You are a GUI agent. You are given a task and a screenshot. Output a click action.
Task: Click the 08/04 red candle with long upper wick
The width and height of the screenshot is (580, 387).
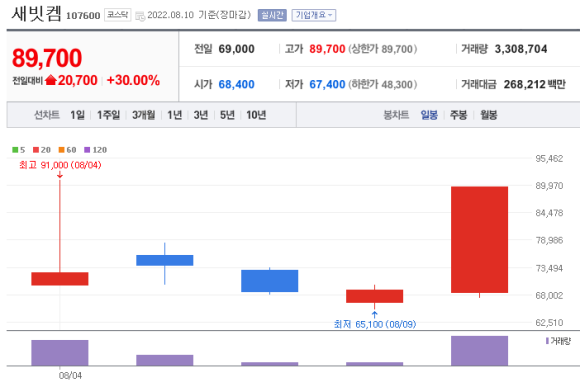[x=60, y=279]
